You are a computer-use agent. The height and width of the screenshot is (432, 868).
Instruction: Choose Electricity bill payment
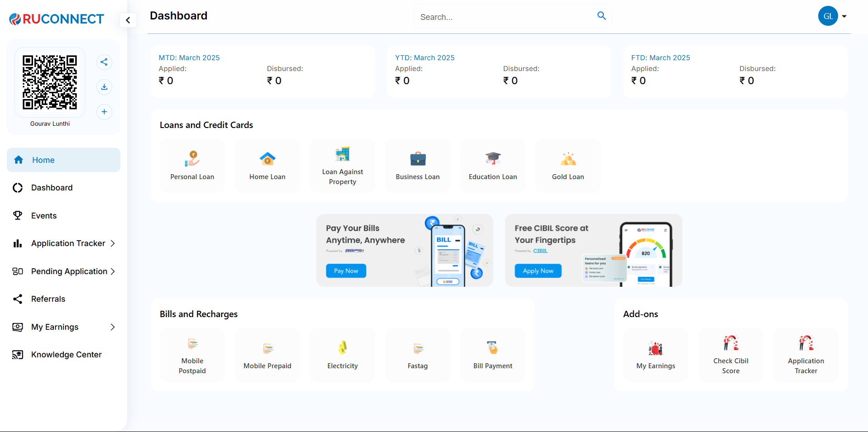click(x=342, y=355)
